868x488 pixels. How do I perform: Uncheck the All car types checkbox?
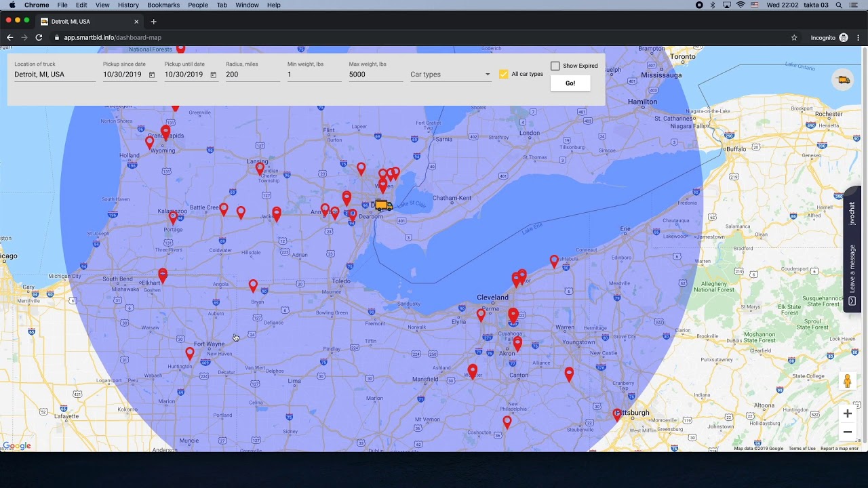[x=503, y=74]
